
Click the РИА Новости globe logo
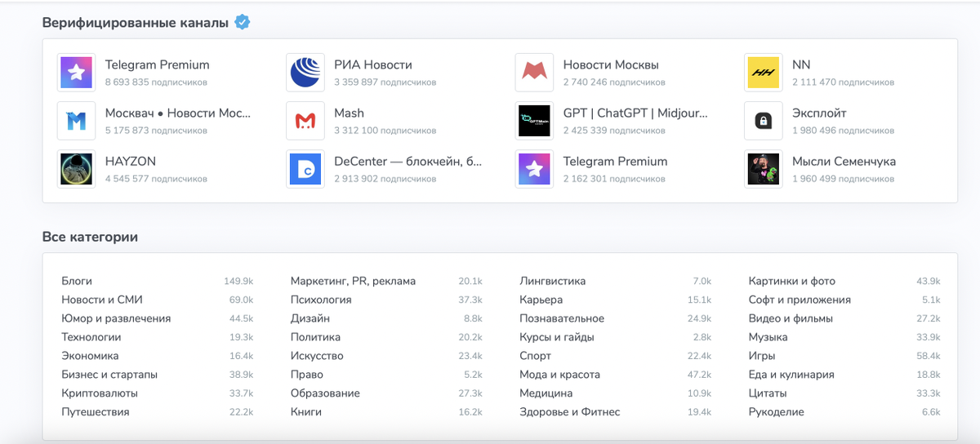point(305,73)
